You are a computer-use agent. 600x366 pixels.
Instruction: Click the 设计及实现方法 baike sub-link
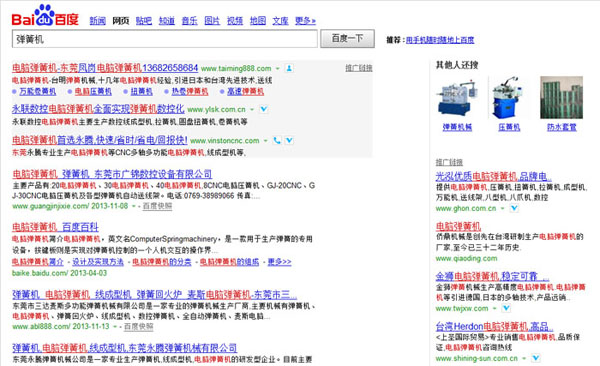point(98,262)
